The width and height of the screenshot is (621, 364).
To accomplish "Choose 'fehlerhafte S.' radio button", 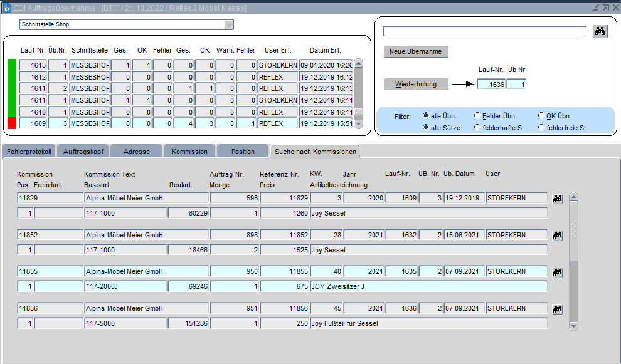I will (x=478, y=128).
